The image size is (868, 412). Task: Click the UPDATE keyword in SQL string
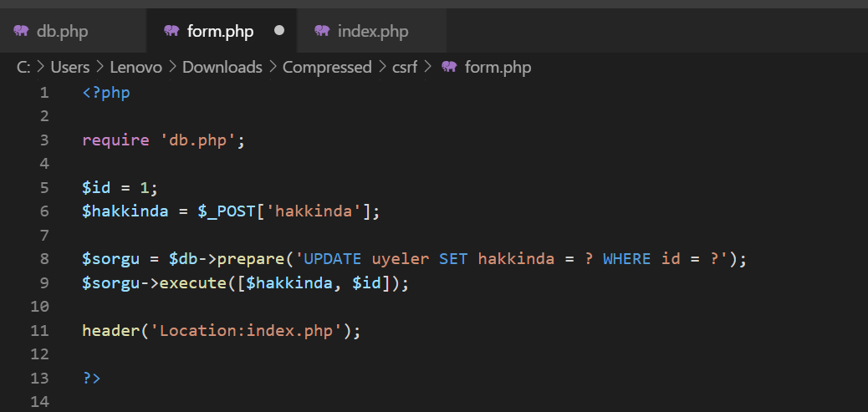(x=333, y=259)
